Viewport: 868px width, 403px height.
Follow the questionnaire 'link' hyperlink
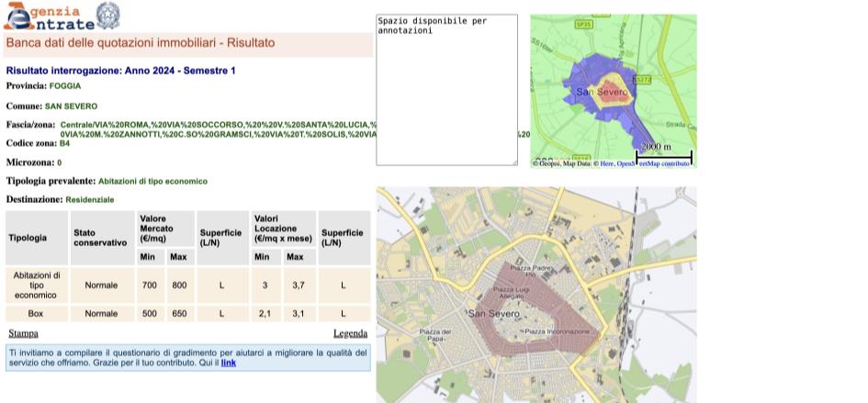coord(228,363)
